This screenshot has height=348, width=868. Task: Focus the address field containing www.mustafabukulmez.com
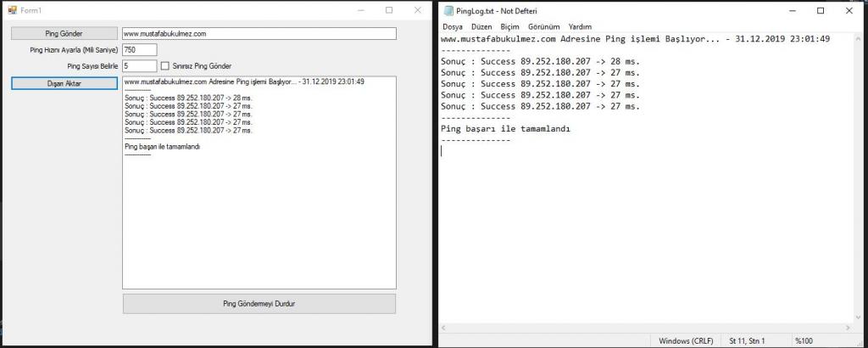click(x=259, y=34)
